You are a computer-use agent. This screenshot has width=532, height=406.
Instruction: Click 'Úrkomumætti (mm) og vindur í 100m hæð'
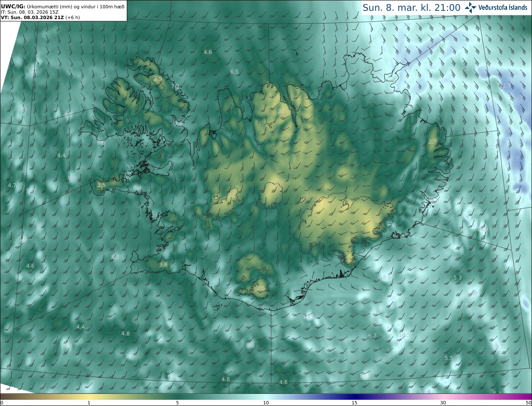(x=76, y=7)
